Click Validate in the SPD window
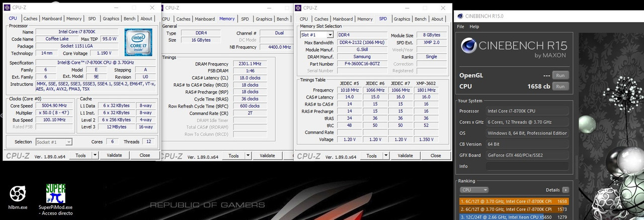Image resolution: width=644 pixels, height=220 pixels. 405,156
